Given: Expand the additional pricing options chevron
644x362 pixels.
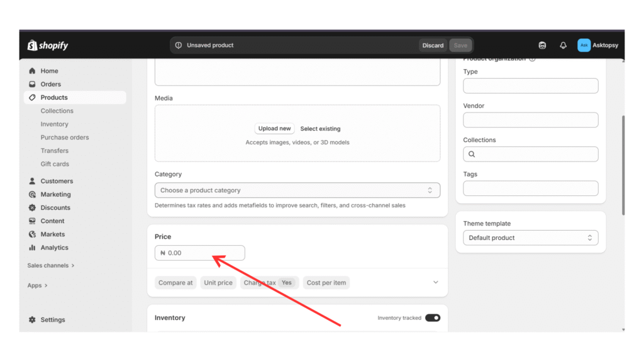Looking at the screenshot, I should [x=436, y=283].
